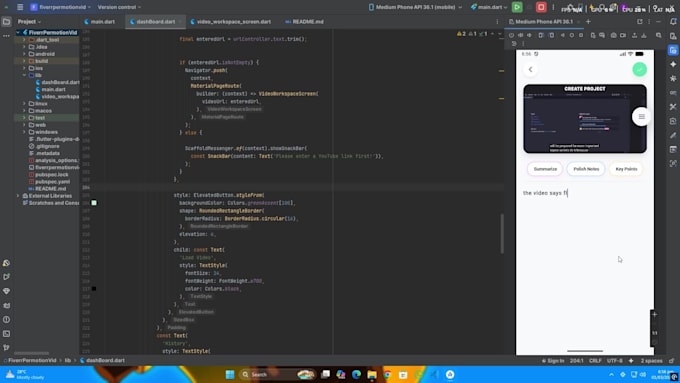Switch to the main.dart tab
Image resolution: width=680 pixels, height=383 pixels.
tap(100, 22)
